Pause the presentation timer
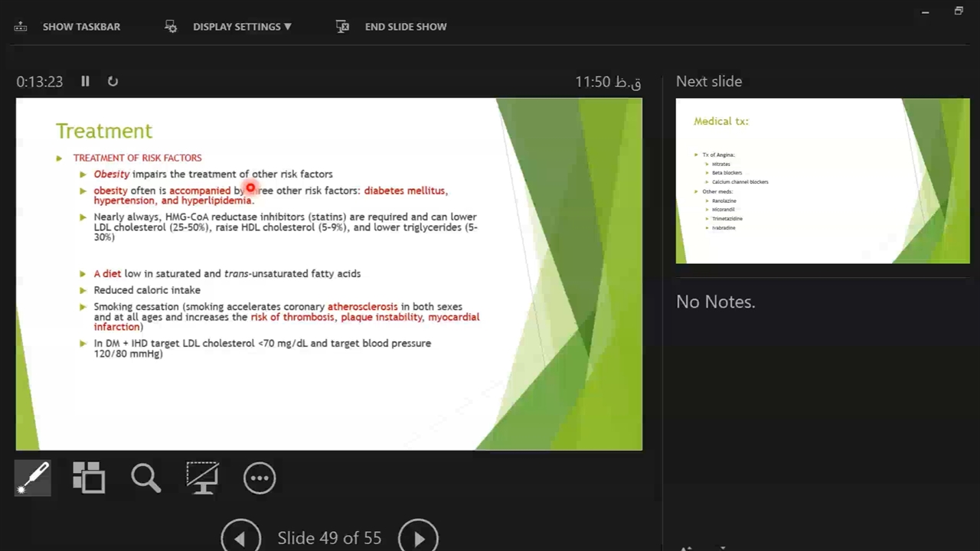The width and height of the screenshot is (980, 551). tap(85, 81)
